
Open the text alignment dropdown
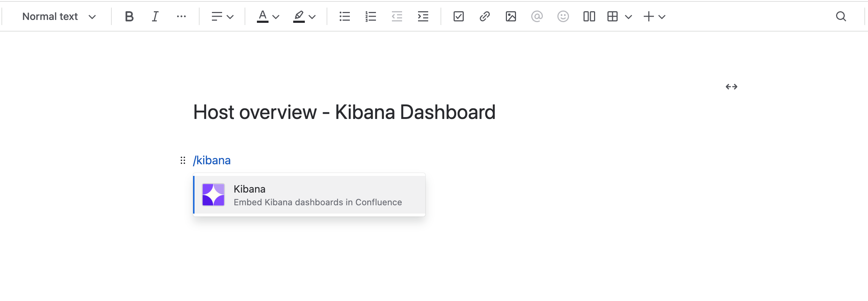[x=222, y=16]
